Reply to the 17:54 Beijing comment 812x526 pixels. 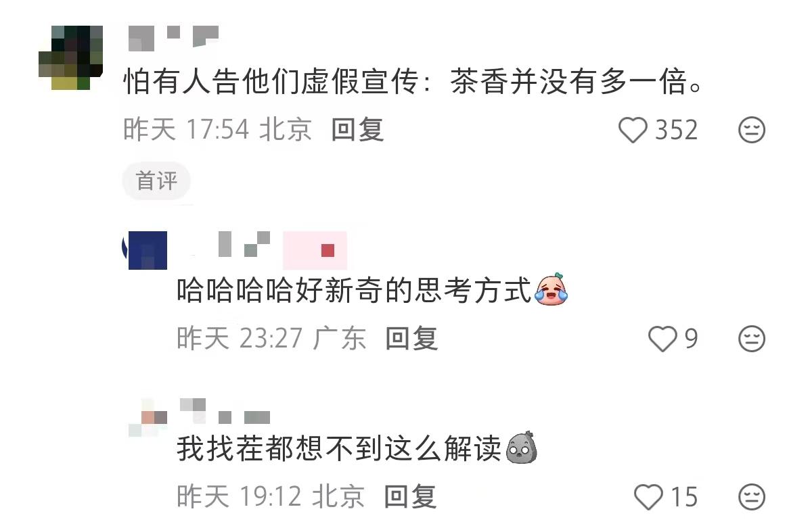[358, 129]
